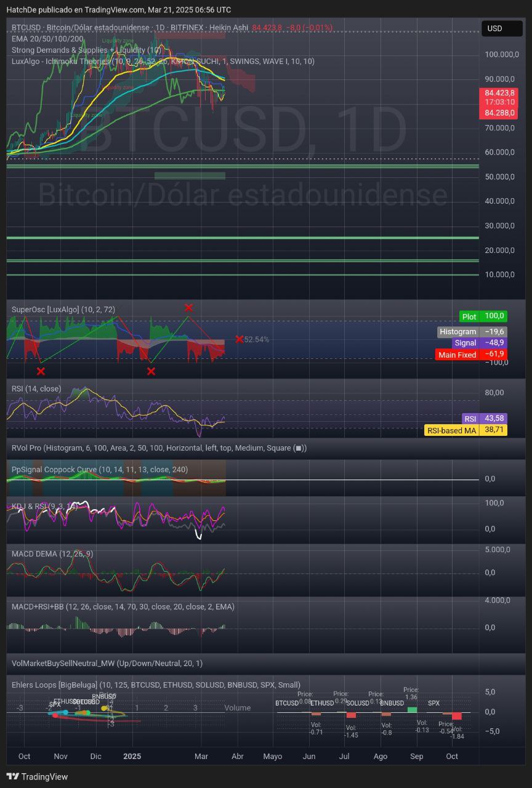Click LuxAlgo - Ichimoku Theories indicator label
Image resolution: width=532 pixels, height=788 pixels.
163,61
